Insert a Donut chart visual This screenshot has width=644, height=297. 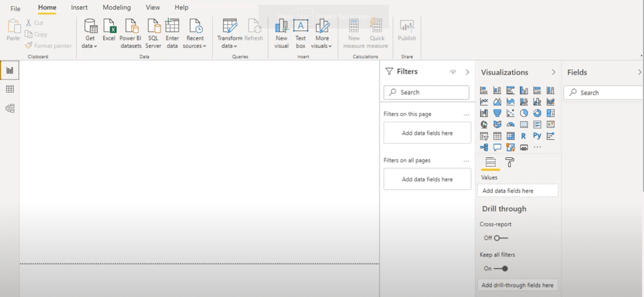(x=537, y=113)
